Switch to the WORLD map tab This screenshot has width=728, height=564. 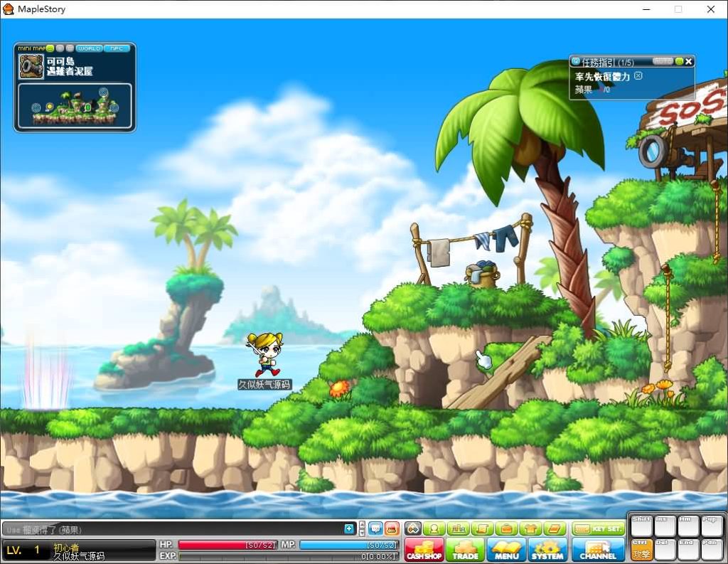(89, 48)
